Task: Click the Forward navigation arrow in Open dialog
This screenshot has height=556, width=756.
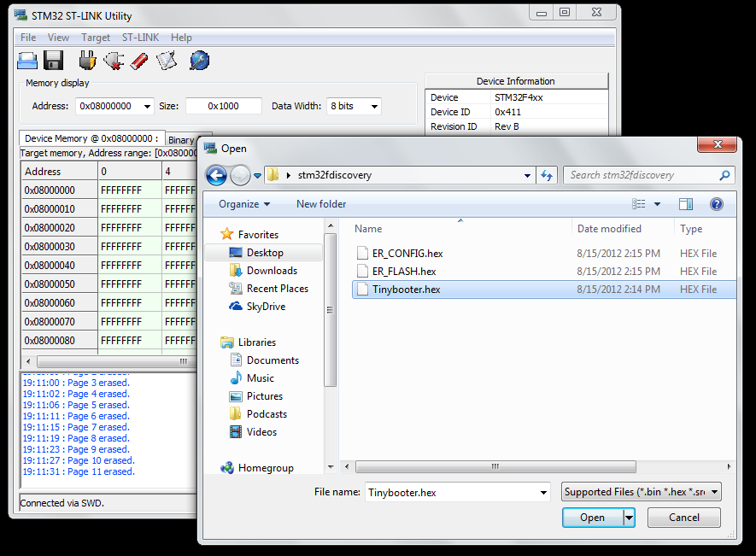Action: pyautogui.click(x=240, y=176)
